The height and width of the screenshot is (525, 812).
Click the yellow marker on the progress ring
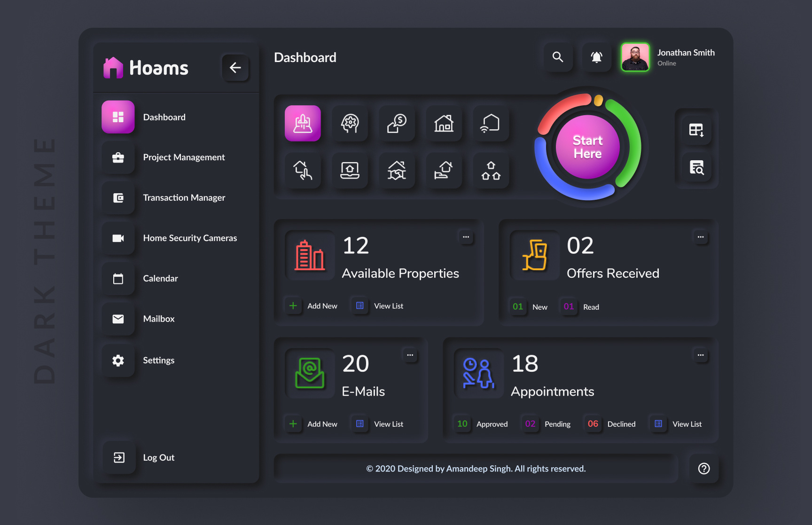point(598,99)
